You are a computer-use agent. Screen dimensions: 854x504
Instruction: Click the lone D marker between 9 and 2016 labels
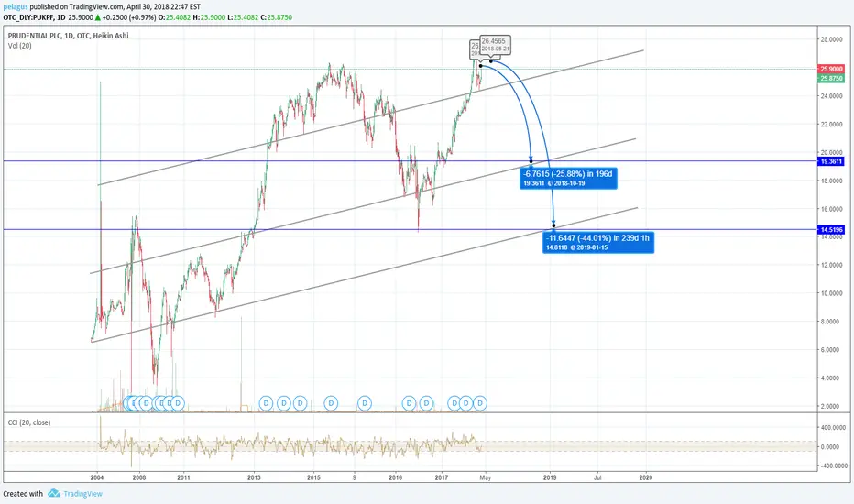[x=365, y=403]
